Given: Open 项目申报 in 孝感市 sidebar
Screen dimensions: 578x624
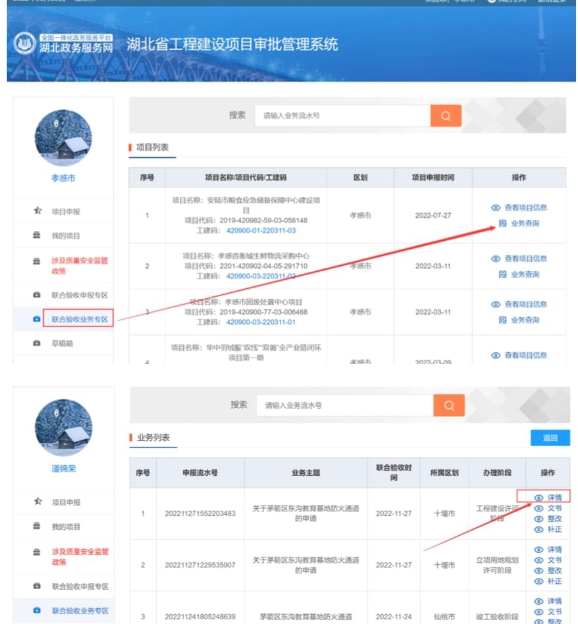Looking at the screenshot, I should tap(66, 211).
